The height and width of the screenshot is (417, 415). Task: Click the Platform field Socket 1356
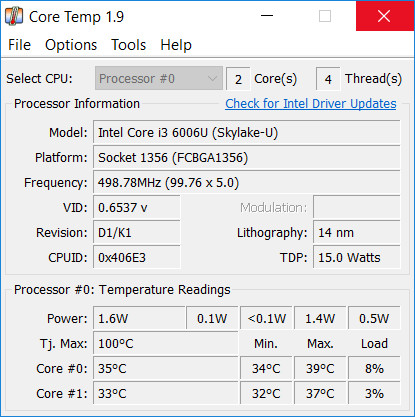[247, 158]
